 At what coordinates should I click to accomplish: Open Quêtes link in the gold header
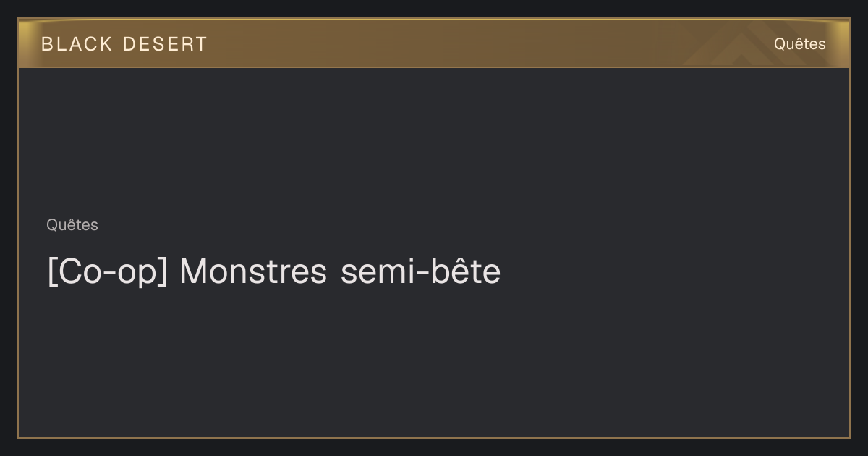click(x=799, y=44)
